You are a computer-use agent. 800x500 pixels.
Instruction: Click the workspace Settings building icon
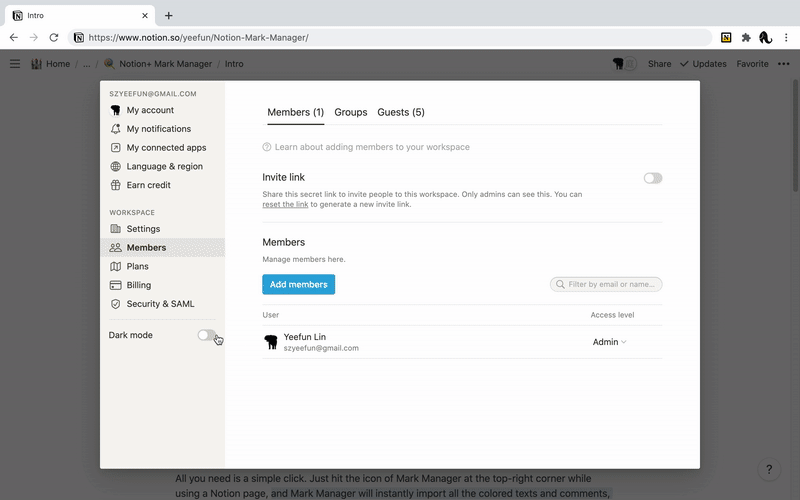(116, 229)
